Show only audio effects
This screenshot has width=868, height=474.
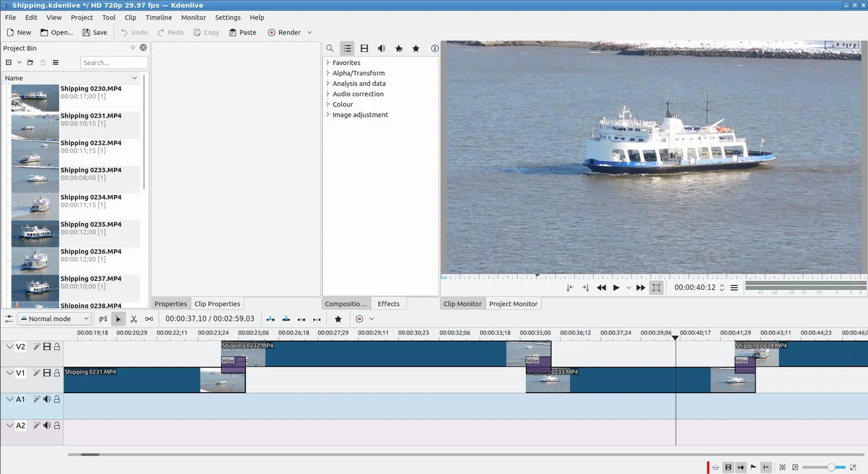[381, 48]
